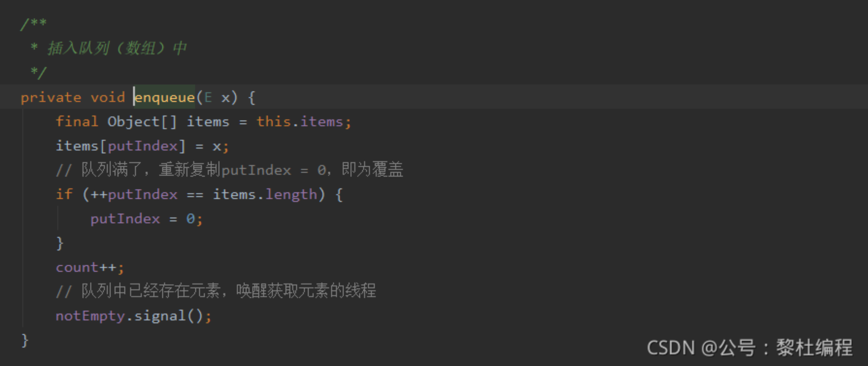
Task: Click the comment about 队列满了
Action: (x=230, y=170)
